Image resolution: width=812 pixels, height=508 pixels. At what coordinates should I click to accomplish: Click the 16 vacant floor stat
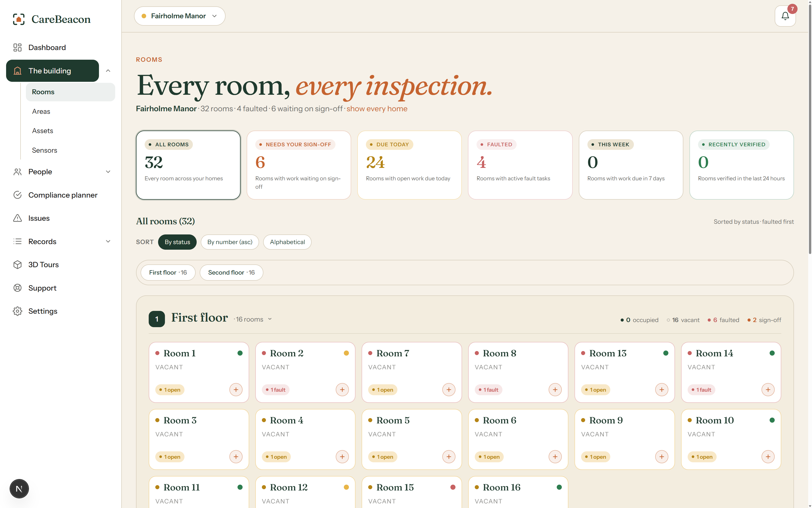[683, 320]
